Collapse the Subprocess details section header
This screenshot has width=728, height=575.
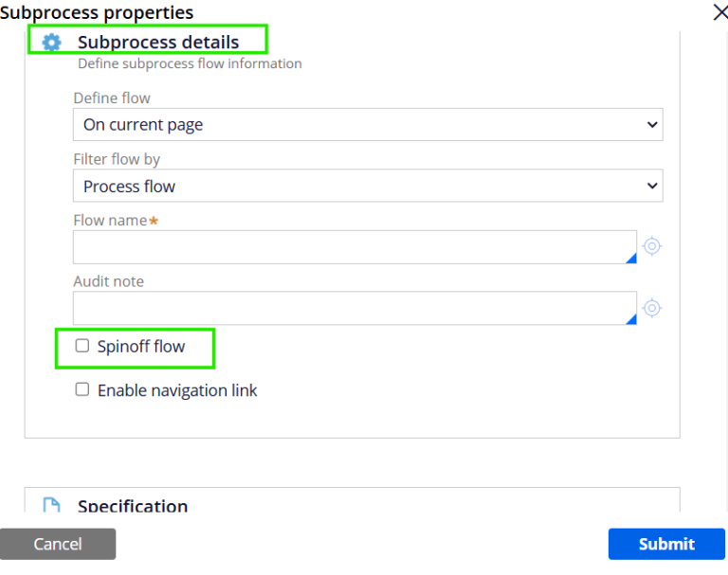pos(158,42)
